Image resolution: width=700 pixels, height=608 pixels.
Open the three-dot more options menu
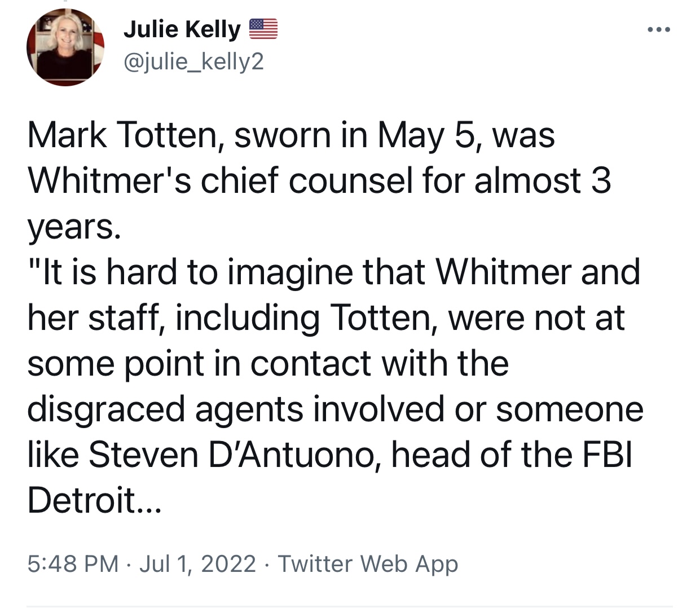659,29
